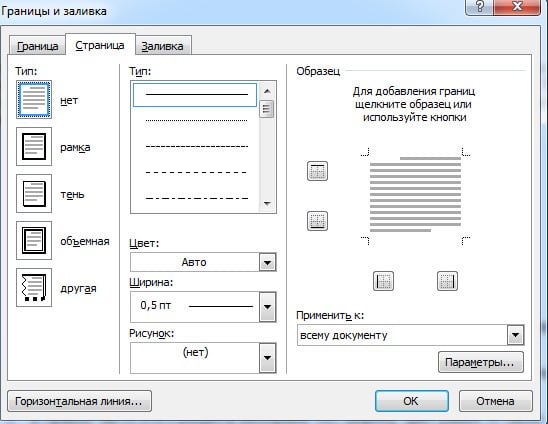This screenshot has height=424, width=548.
Task: Click the 'Горизонтальная линия...' button
Action: click(79, 401)
